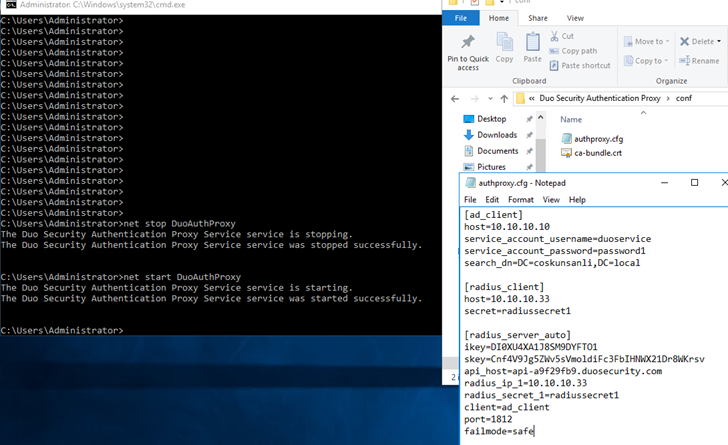The height and width of the screenshot is (445, 728).
Task: Click the port=1812 line
Action: tap(488, 419)
